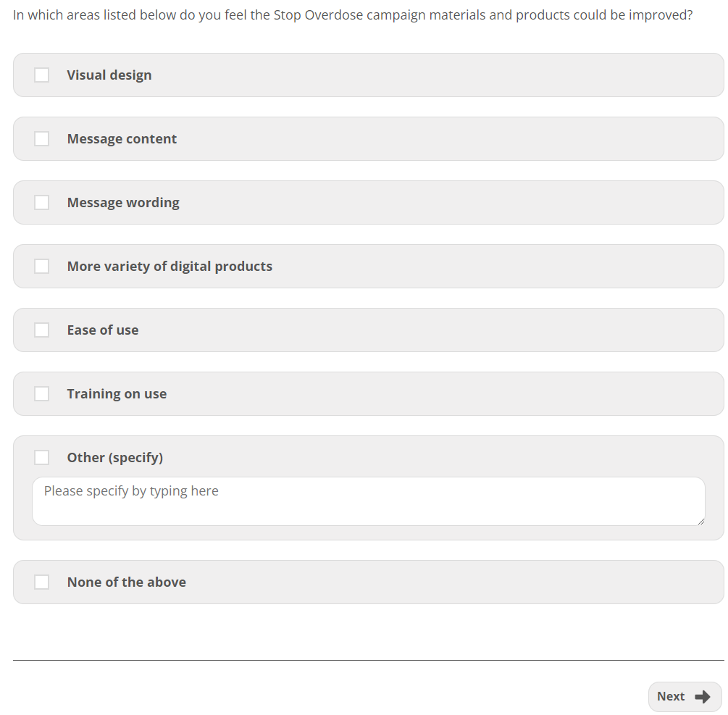Image resolution: width=728 pixels, height=715 pixels.
Task: Click the text area resize handle
Action: click(700, 520)
